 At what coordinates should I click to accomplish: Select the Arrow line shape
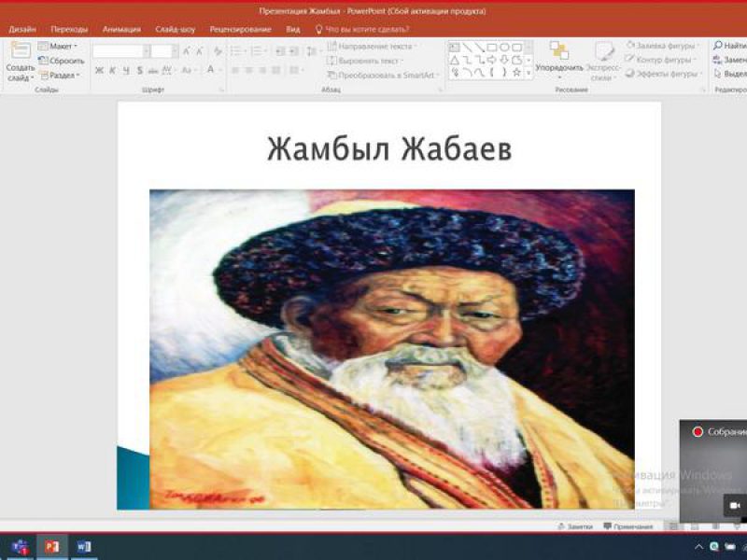pos(479,48)
